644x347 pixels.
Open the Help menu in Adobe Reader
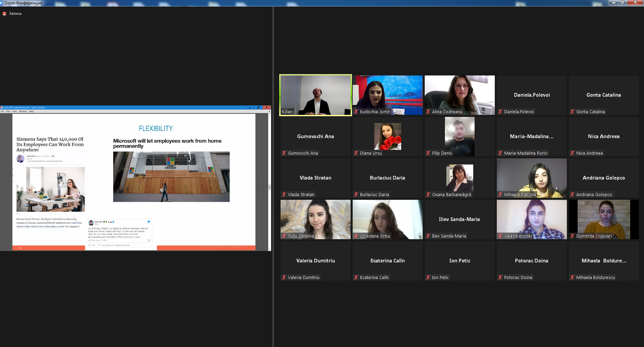(x=31, y=111)
